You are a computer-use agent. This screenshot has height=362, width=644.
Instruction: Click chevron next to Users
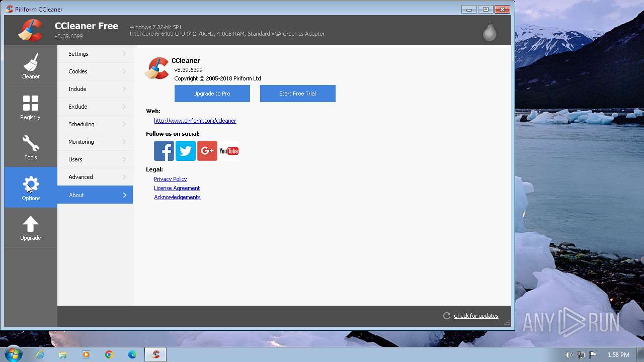124,159
